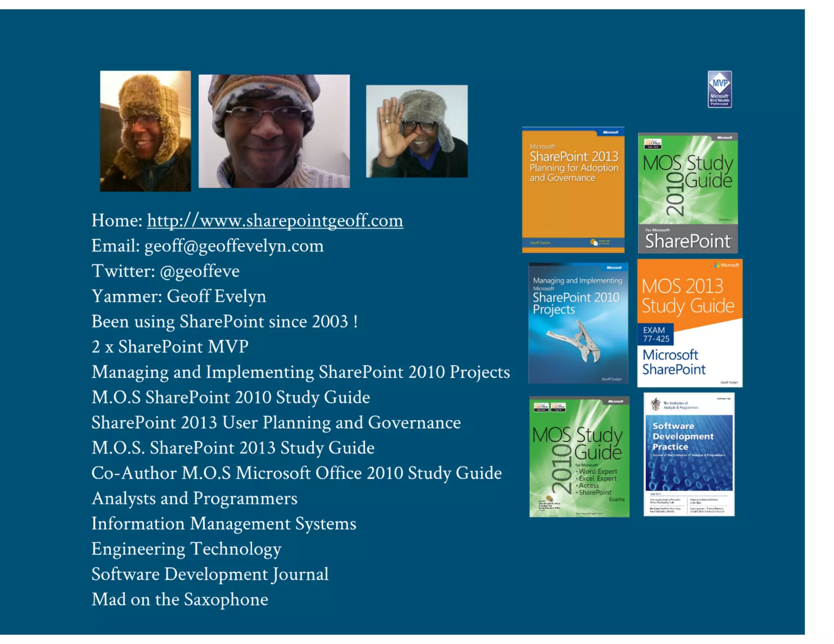Select the photo with plaid trapper hat
This screenshot has width=834, height=644.
click(x=145, y=131)
